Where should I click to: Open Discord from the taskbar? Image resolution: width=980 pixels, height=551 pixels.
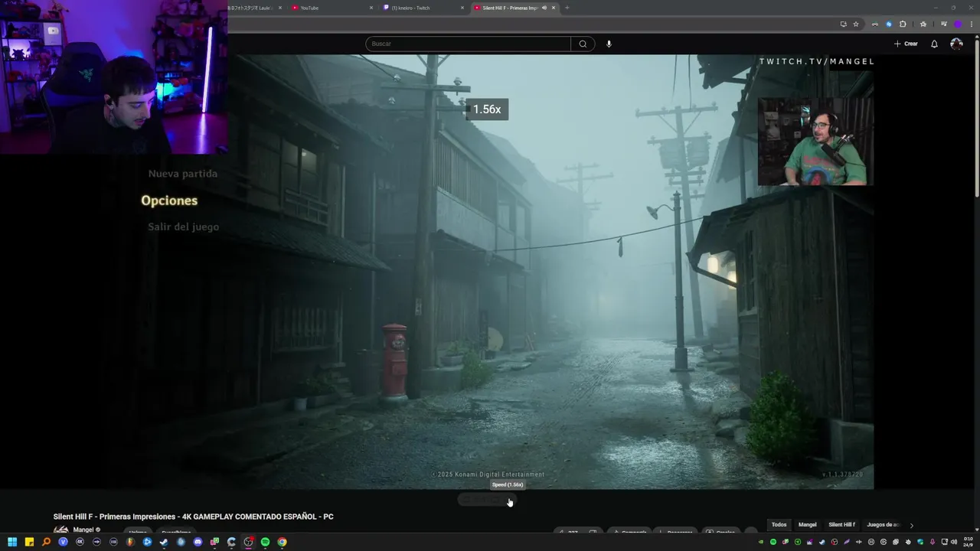(x=198, y=542)
